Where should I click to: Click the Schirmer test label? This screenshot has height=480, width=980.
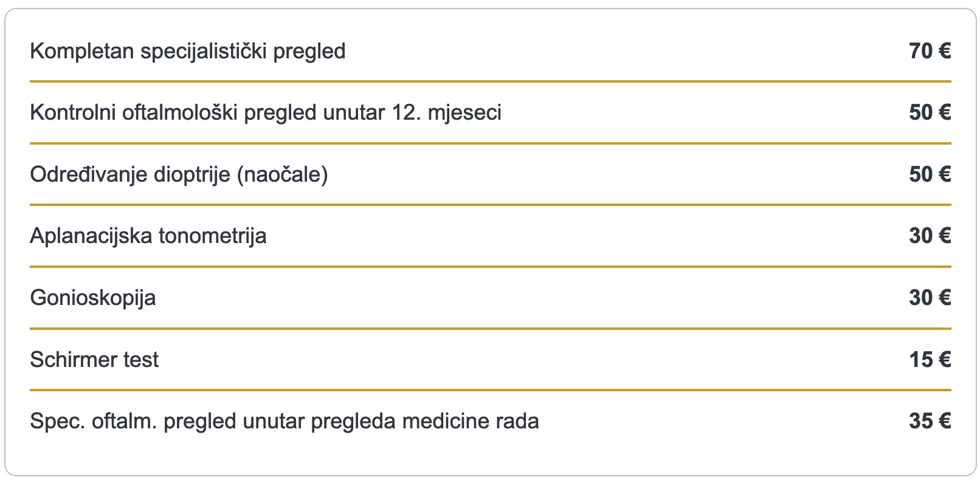tap(94, 360)
